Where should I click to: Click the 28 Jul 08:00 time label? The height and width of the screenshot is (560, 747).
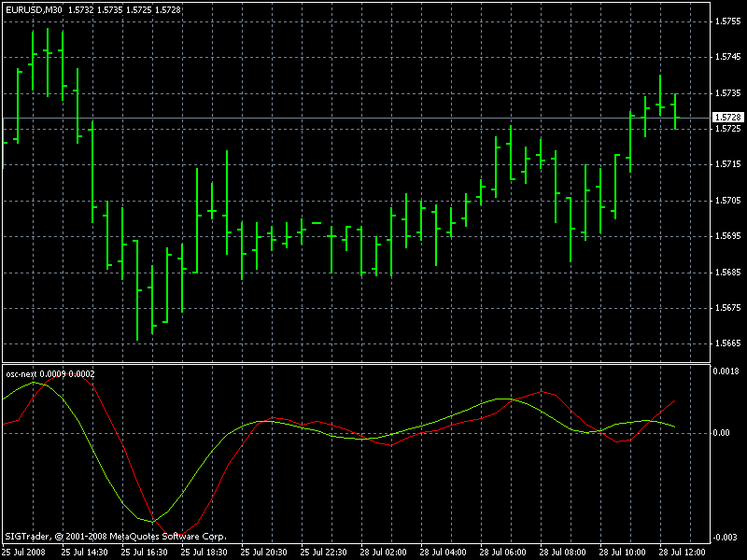(563, 553)
